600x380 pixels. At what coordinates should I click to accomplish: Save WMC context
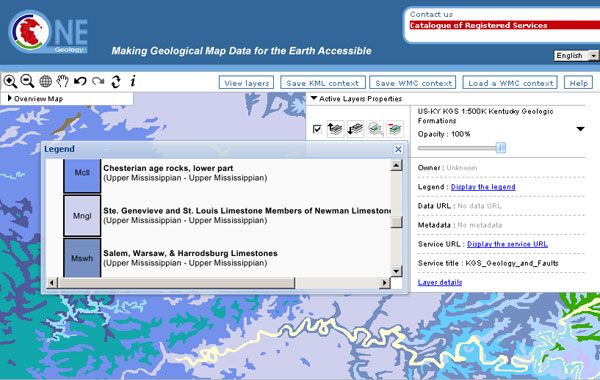(x=413, y=83)
